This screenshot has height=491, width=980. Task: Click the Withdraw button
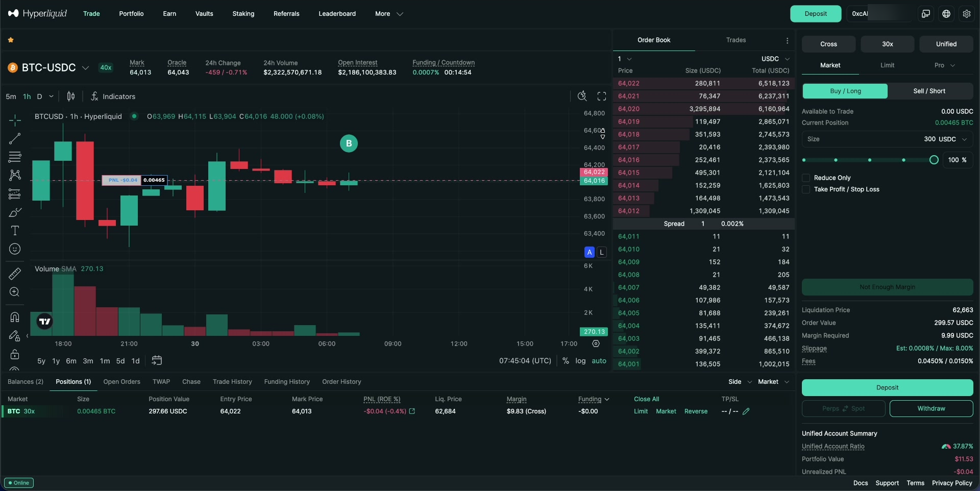[931, 408]
